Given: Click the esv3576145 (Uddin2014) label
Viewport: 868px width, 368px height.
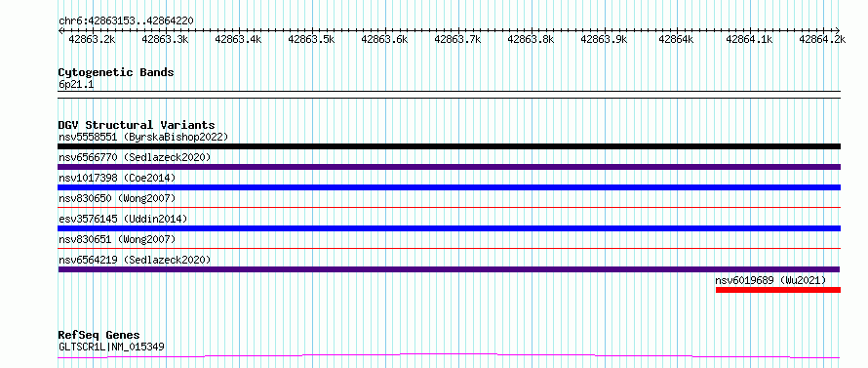Looking at the screenshot, I should [123, 219].
